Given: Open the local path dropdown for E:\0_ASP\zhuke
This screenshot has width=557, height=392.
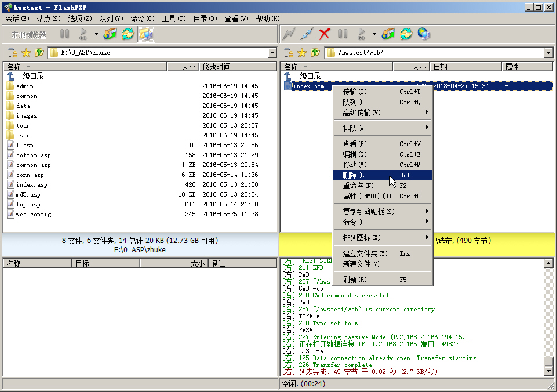Looking at the screenshot, I should click(x=272, y=53).
